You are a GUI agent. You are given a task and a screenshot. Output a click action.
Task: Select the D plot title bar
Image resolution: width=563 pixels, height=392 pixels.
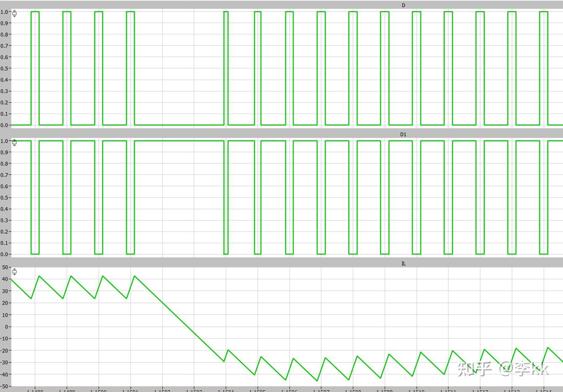point(281,5)
